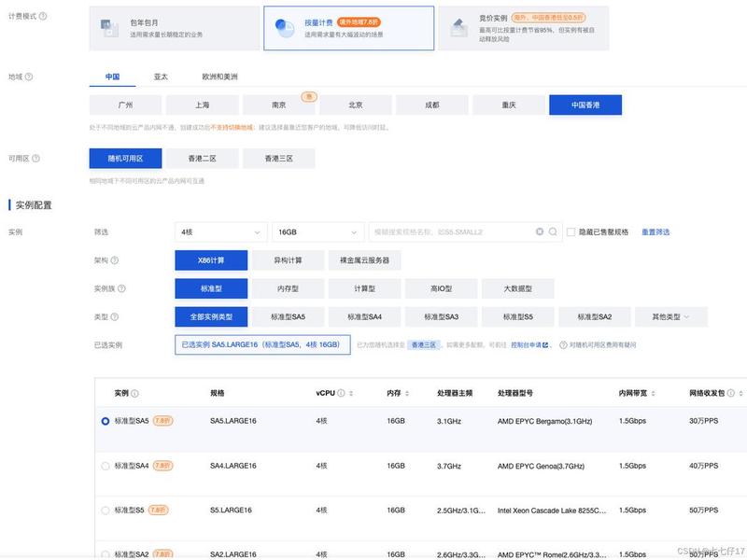This screenshot has height=560, width=747.
Task: Sort table by 网络收发包 arrows
Action: [x=740, y=393]
